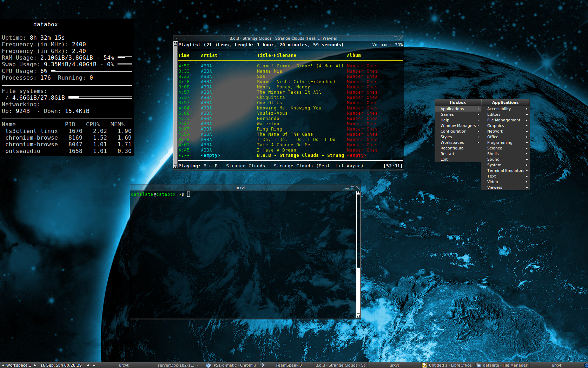The image size is (588, 368).
Task: Click the LibreOffice icon in the taskbar
Action: [424, 365]
